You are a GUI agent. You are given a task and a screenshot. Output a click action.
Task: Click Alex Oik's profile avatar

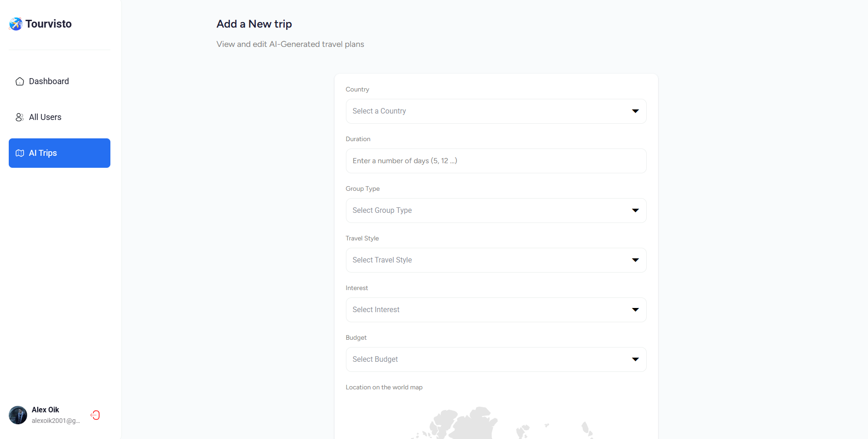pyautogui.click(x=18, y=415)
